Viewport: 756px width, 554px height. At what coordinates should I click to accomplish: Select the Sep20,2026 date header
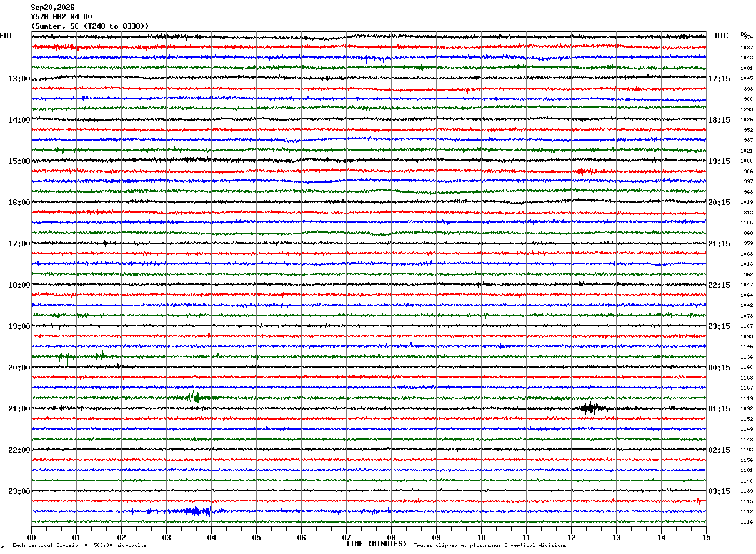point(52,8)
